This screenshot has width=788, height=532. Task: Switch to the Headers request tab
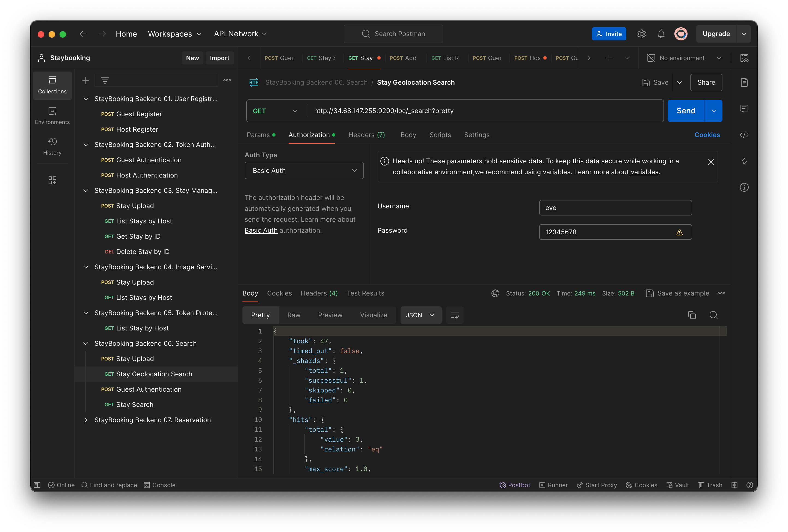366,135
